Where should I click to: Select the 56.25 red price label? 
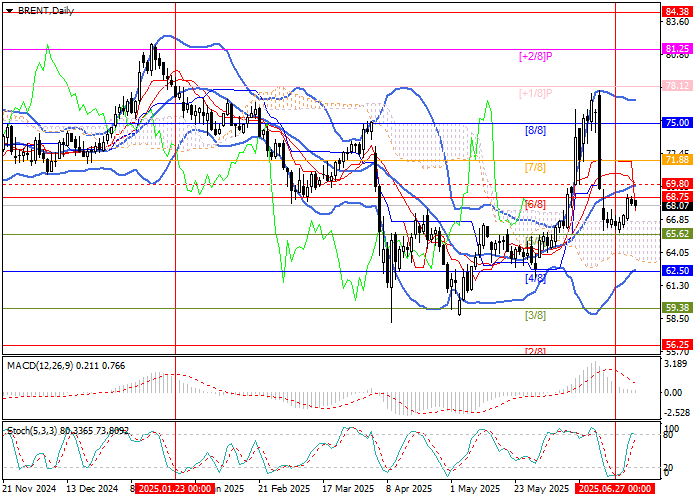[x=677, y=344]
